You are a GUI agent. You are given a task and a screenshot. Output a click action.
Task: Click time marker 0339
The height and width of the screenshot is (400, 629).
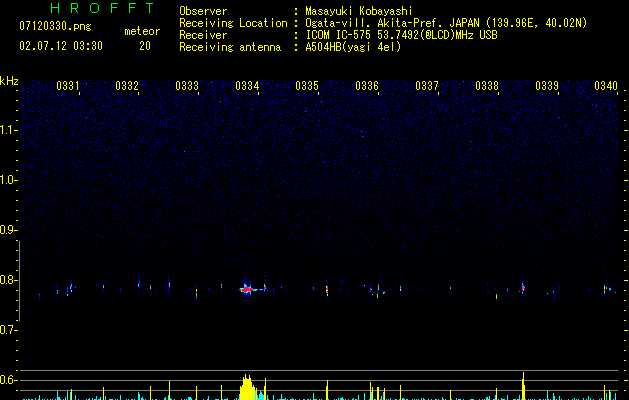pos(547,85)
